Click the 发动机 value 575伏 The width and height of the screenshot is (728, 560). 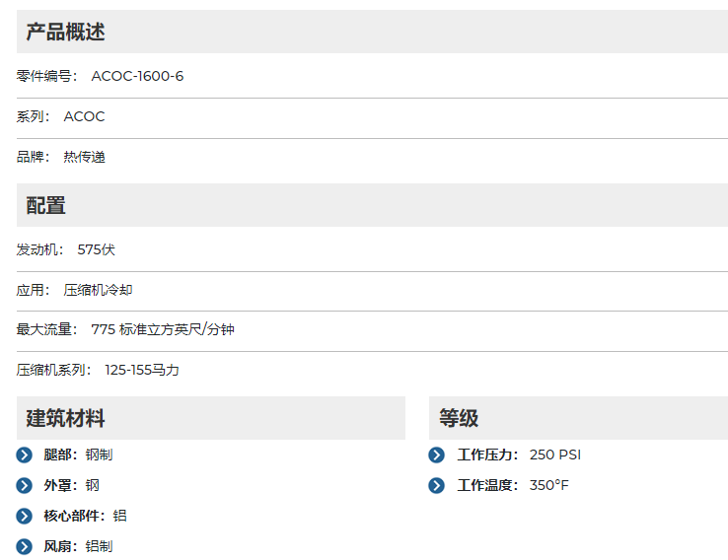click(x=96, y=249)
